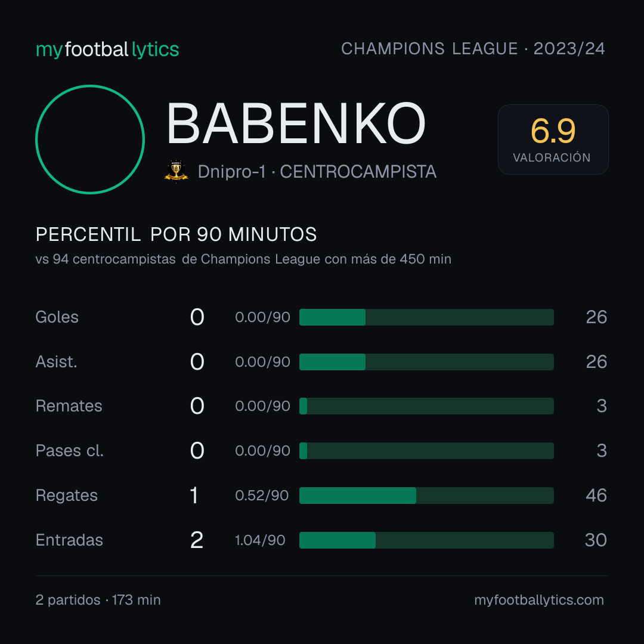Screen dimensions: 644x644
Task: Click the Regates percentile value 46
Action: click(x=596, y=496)
